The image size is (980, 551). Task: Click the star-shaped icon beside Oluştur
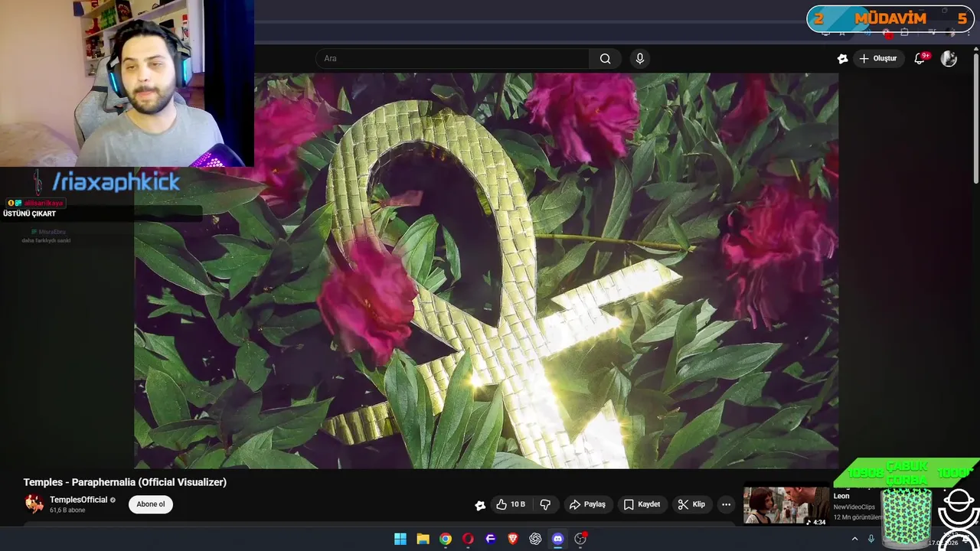click(842, 59)
